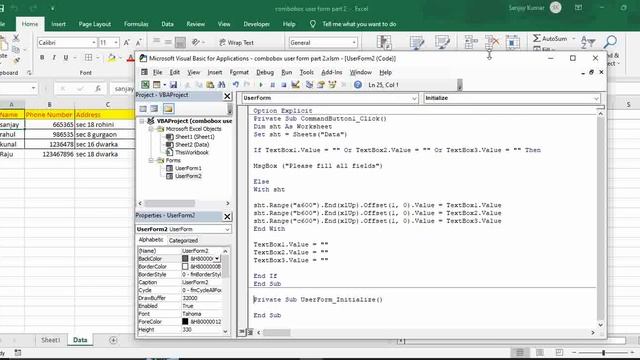Screen dimensions: 640x360
Task: Click Excel Fill Color bucket icon
Action: tap(111, 58)
